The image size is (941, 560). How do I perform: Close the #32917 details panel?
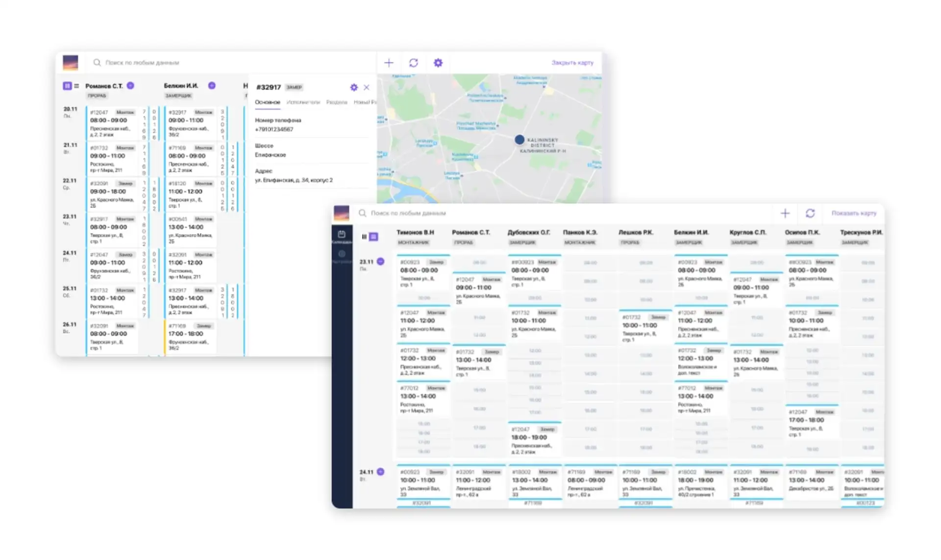367,87
